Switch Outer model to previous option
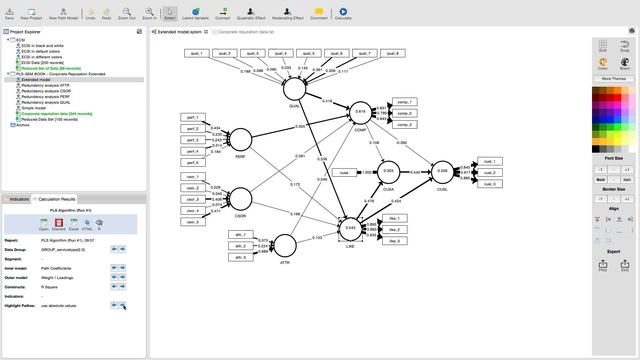This screenshot has width=640, height=360. click(114, 277)
